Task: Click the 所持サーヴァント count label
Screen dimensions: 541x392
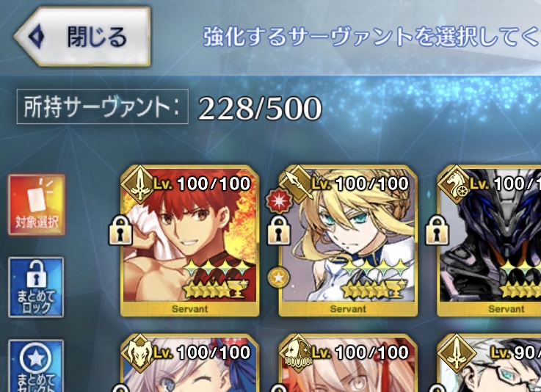Action: point(103,106)
